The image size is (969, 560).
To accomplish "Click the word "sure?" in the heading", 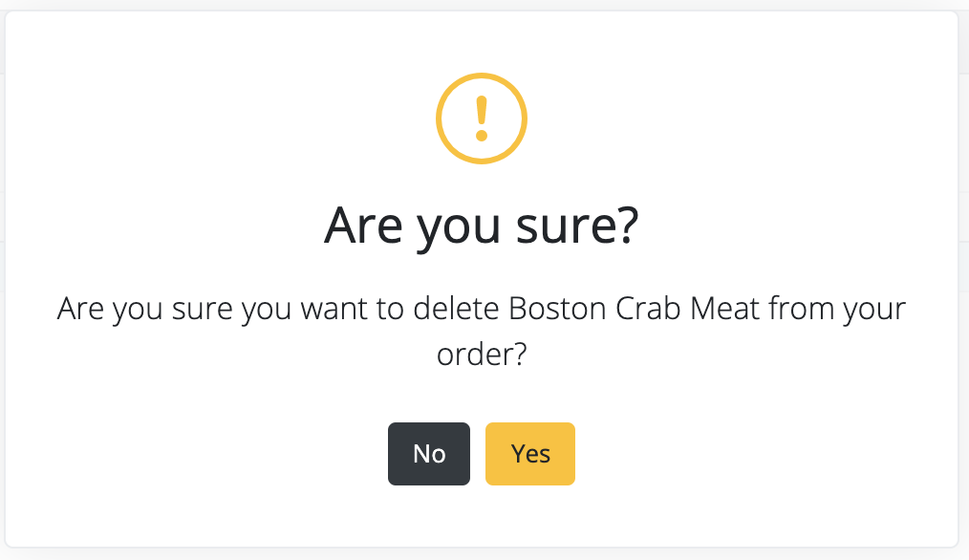I will (x=577, y=226).
